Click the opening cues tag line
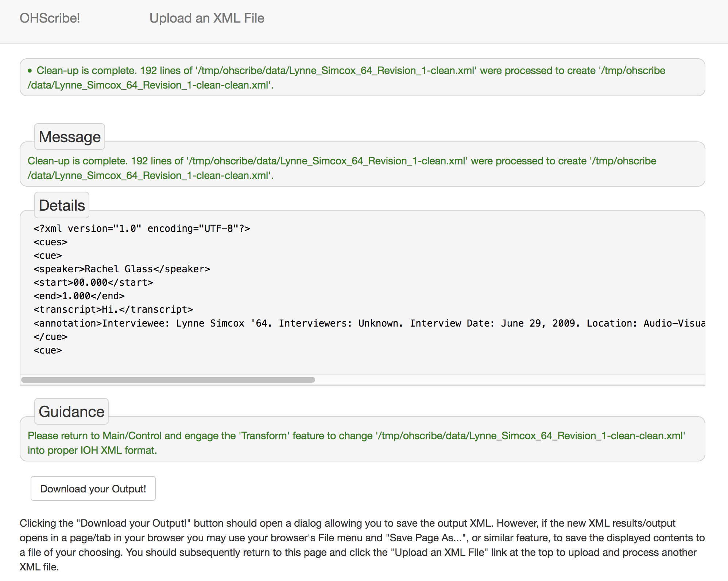Viewport: 728px width, 581px height. click(x=50, y=242)
